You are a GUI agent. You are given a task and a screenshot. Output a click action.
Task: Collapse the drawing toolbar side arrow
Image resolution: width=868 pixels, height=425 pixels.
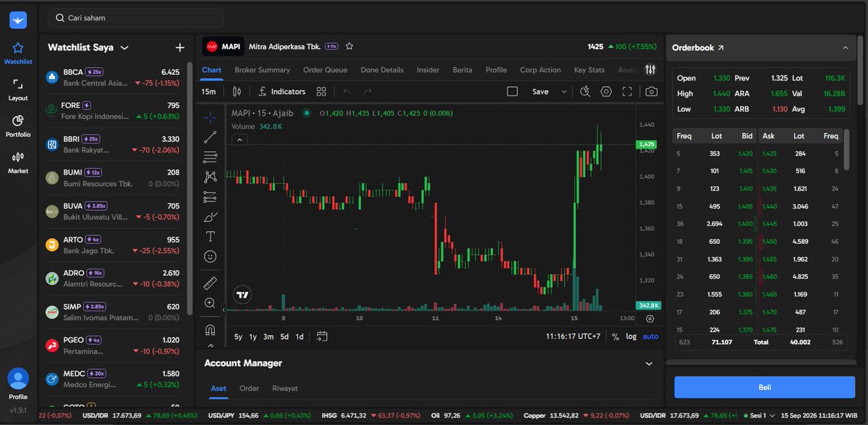224,309
